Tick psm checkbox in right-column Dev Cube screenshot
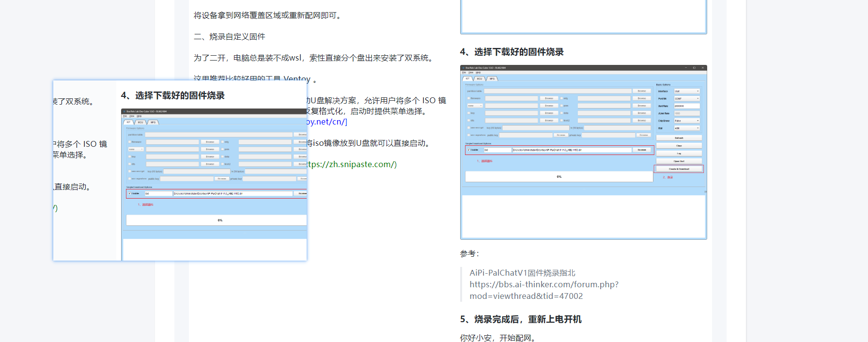This screenshot has height=342, width=868. 561,106
